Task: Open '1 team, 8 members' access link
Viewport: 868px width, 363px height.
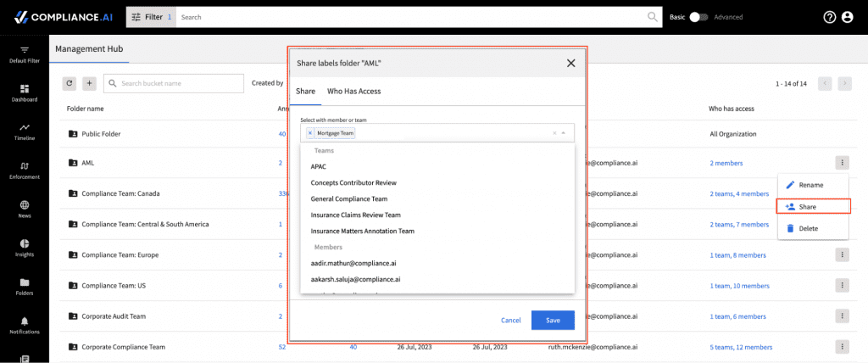Action: click(x=737, y=255)
